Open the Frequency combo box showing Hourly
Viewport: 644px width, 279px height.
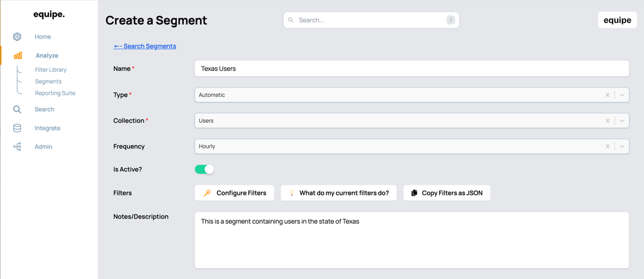click(x=412, y=146)
